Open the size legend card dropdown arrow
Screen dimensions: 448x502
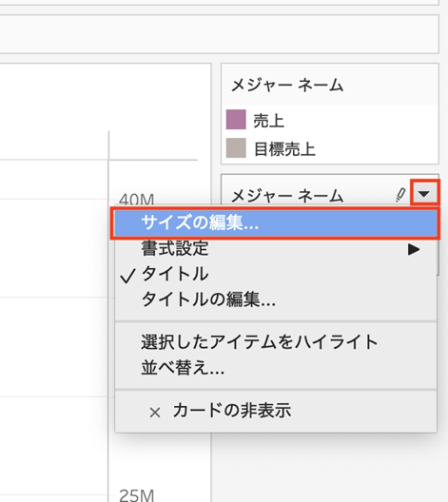pyautogui.click(x=424, y=193)
